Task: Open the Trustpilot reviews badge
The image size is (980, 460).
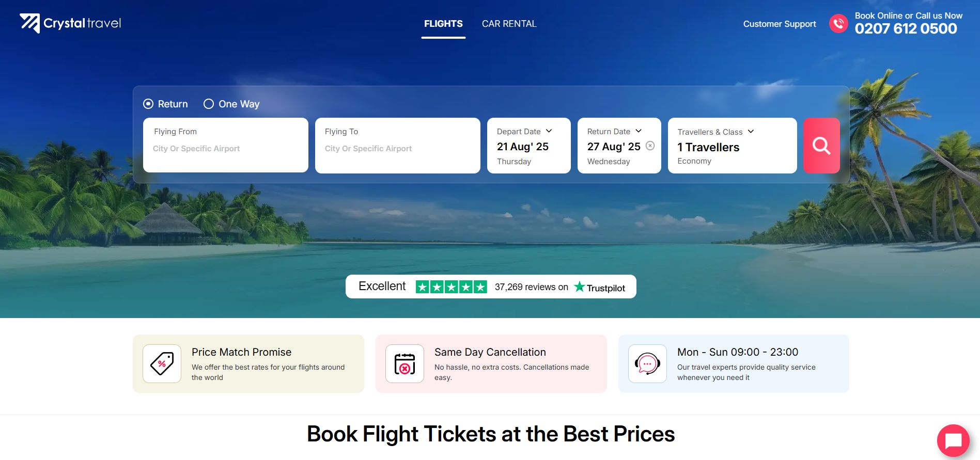Action: click(x=491, y=287)
